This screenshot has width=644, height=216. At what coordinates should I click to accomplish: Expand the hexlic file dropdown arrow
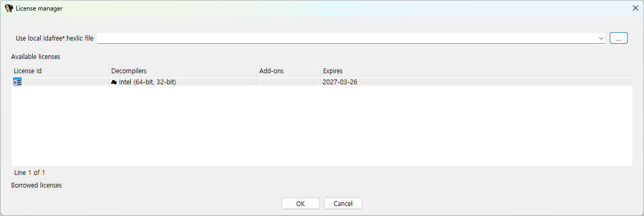point(601,38)
